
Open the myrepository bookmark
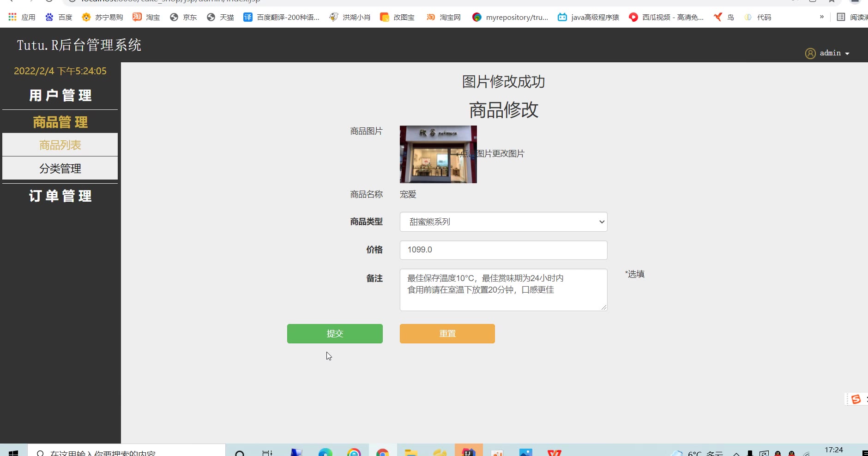(x=510, y=17)
